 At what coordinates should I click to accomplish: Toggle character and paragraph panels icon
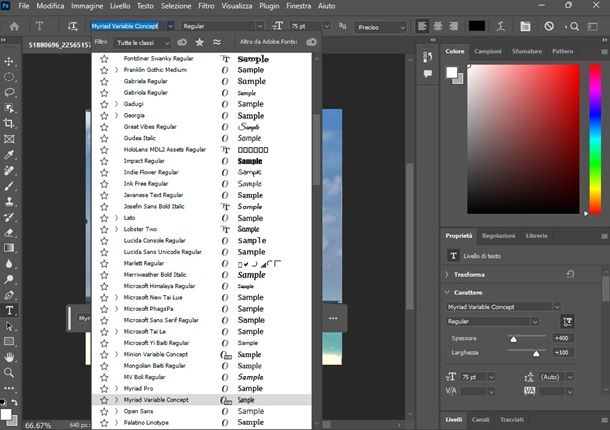pyautogui.click(x=525, y=26)
